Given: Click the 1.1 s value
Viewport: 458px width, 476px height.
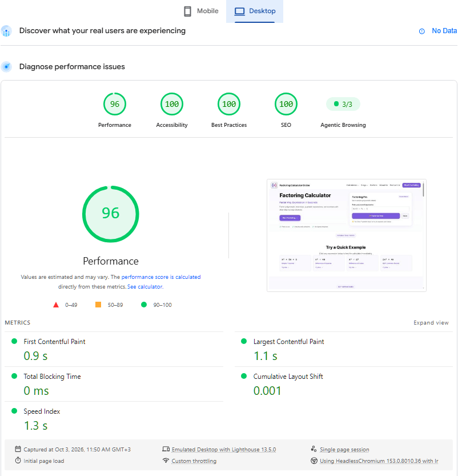Looking at the screenshot, I should point(266,356).
